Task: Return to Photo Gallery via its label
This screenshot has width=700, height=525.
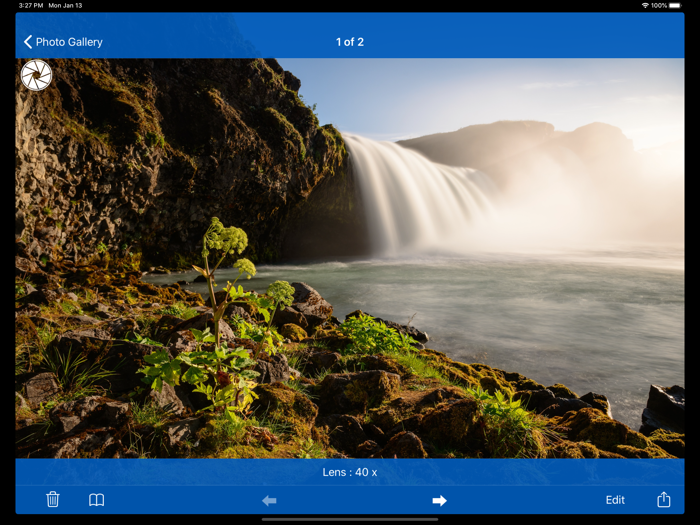Action: click(x=69, y=42)
